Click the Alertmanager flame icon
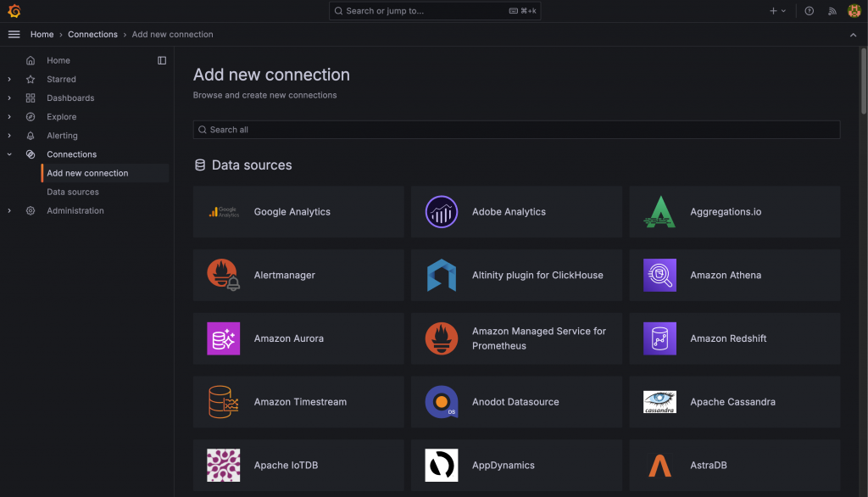Viewport: 868px width, 497px height. pyautogui.click(x=224, y=275)
